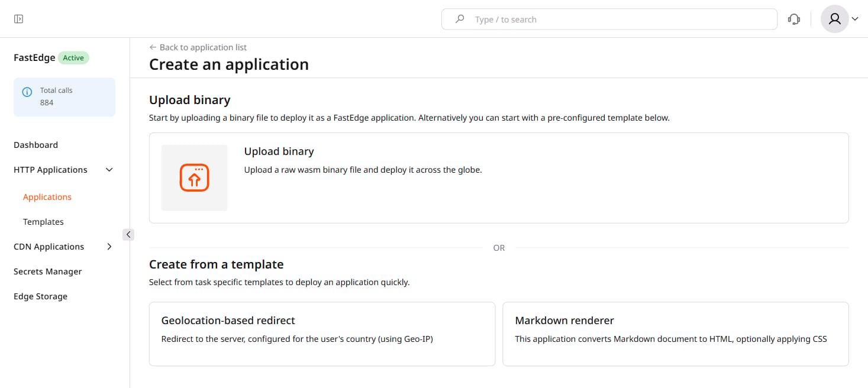The height and width of the screenshot is (388, 868).
Task: Click the 'Create from a template' heading
Action: 217,264
